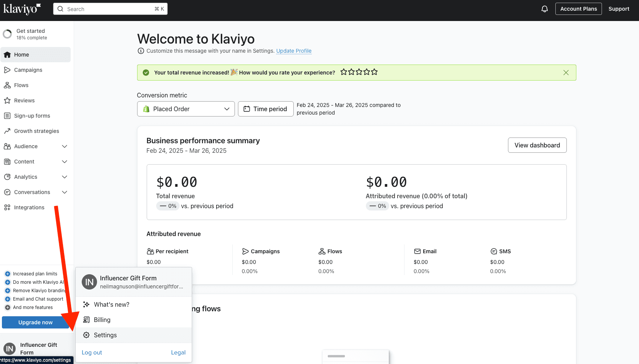Click the Integrations grid icon
639x364 pixels.
tap(7, 207)
